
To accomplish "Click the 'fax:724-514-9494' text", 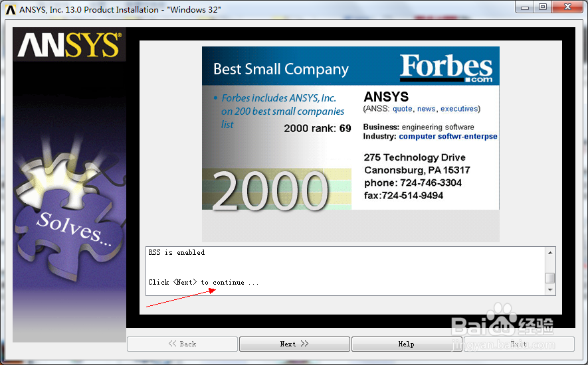I will [x=403, y=196].
